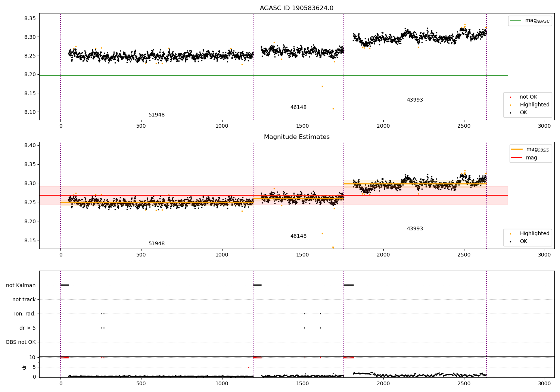Click x-axis tick 500 in the bottom plot
The image size is (560, 392).
[x=141, y=383]
